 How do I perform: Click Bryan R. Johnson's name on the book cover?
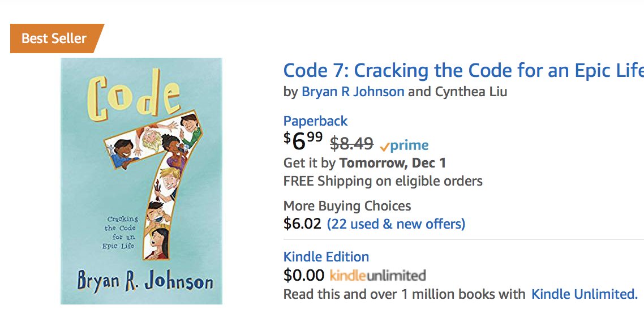[x=145, y=282]
